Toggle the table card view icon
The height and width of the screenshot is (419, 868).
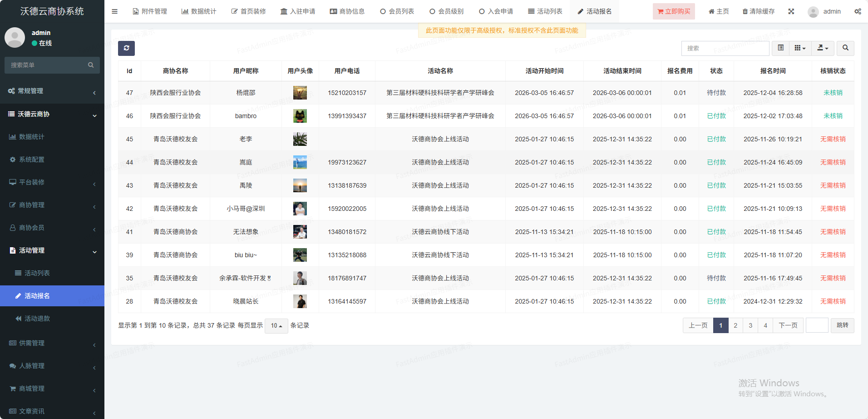coord(780,48)
